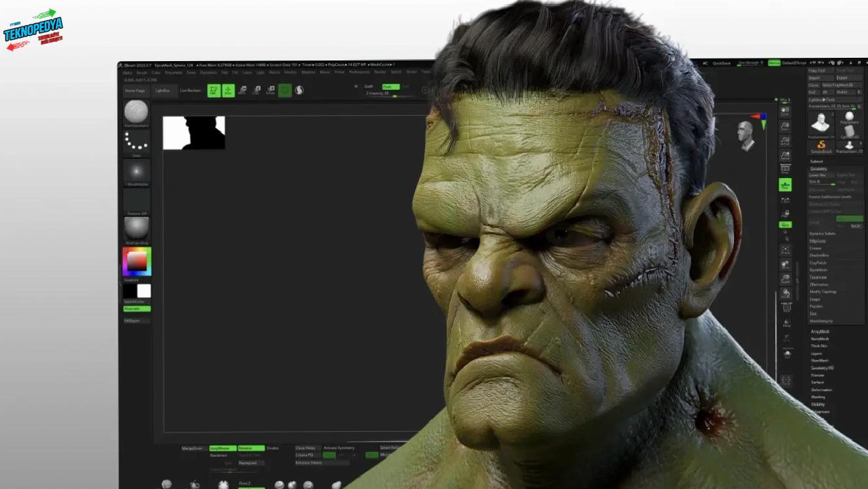Open the Preferences menu
Screen dimensions: 868x489
click(359, 72)
